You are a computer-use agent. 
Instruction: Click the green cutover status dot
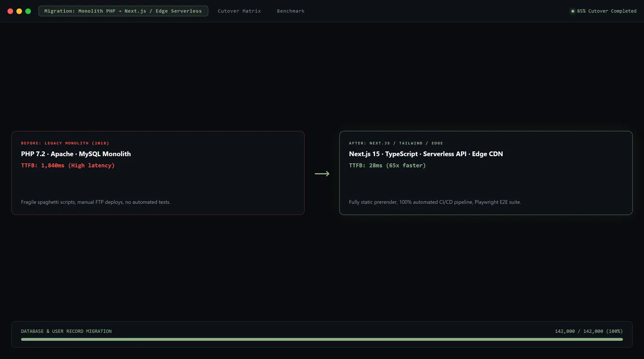573,11
